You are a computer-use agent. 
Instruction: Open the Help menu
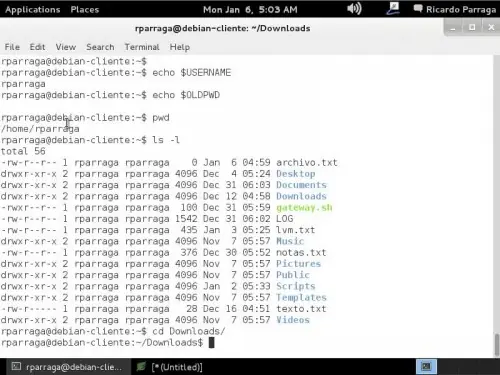point(180,47)
